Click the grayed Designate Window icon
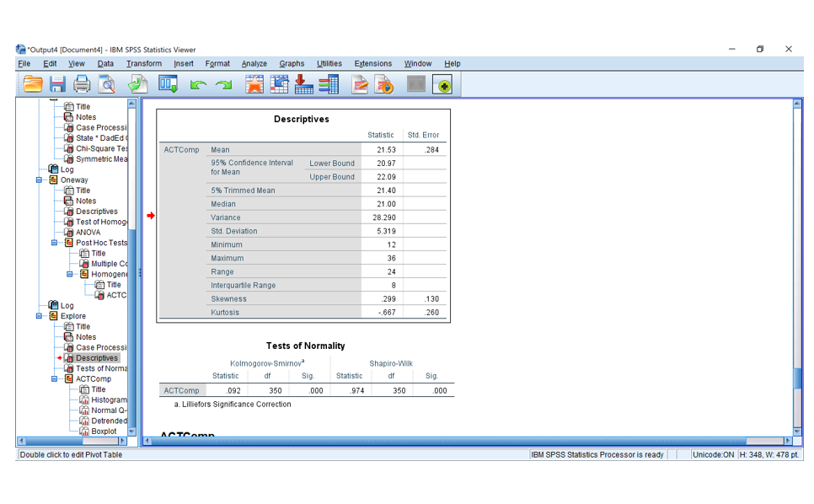This screenshot has height=504, width=814. pos(415,84)
